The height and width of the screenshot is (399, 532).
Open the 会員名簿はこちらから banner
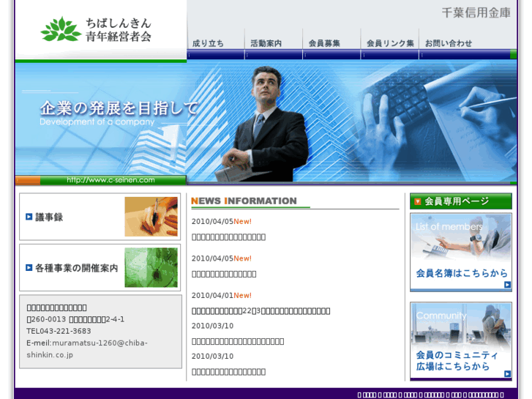pos(461,253)
